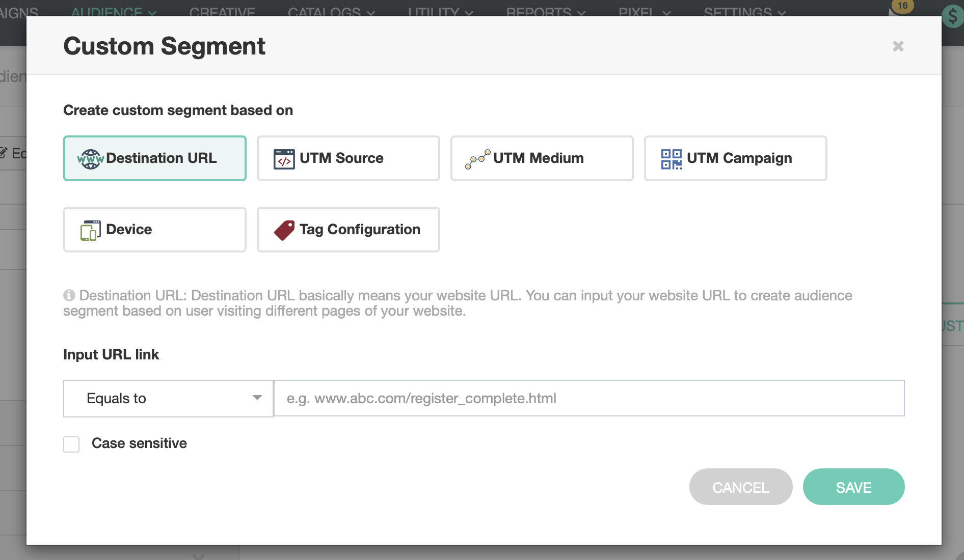Select the red Tag Configuration icon
Image resolution: width=964 pixels, height=560 pixels.
click(x=284, y=230)
